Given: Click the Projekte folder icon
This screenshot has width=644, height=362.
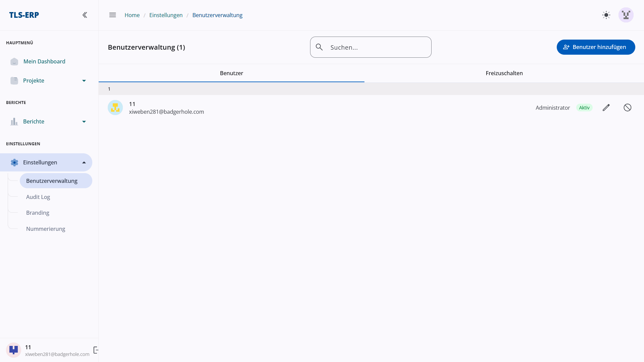Looking at the screenshot, I should [x=14, y=81].
